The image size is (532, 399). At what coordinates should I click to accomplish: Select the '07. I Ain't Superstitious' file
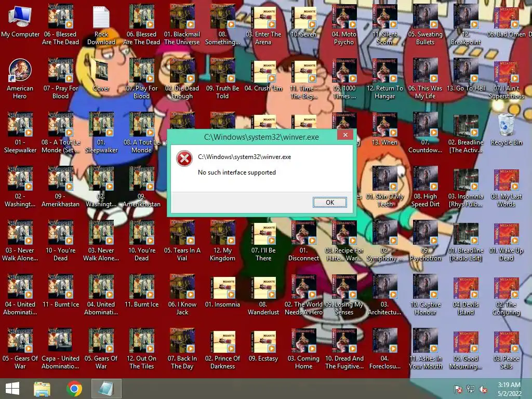[506, 79]
